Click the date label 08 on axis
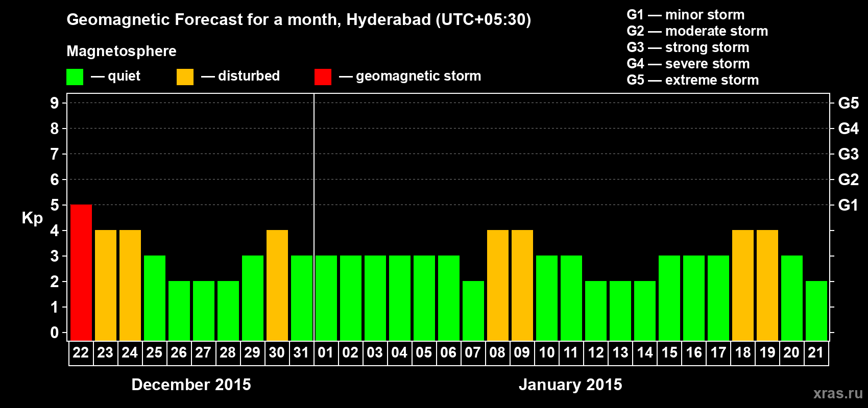Viewport: 868px width, 408px height. coord(497,352)
